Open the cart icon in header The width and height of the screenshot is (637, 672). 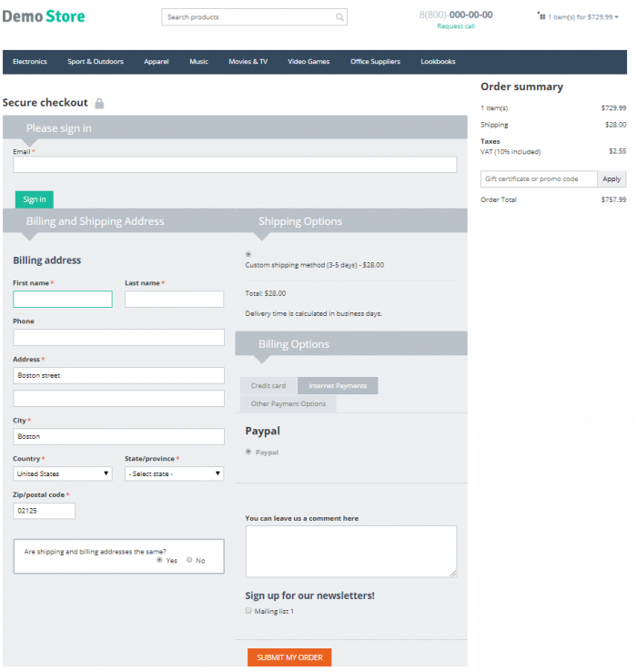point(541,16)
